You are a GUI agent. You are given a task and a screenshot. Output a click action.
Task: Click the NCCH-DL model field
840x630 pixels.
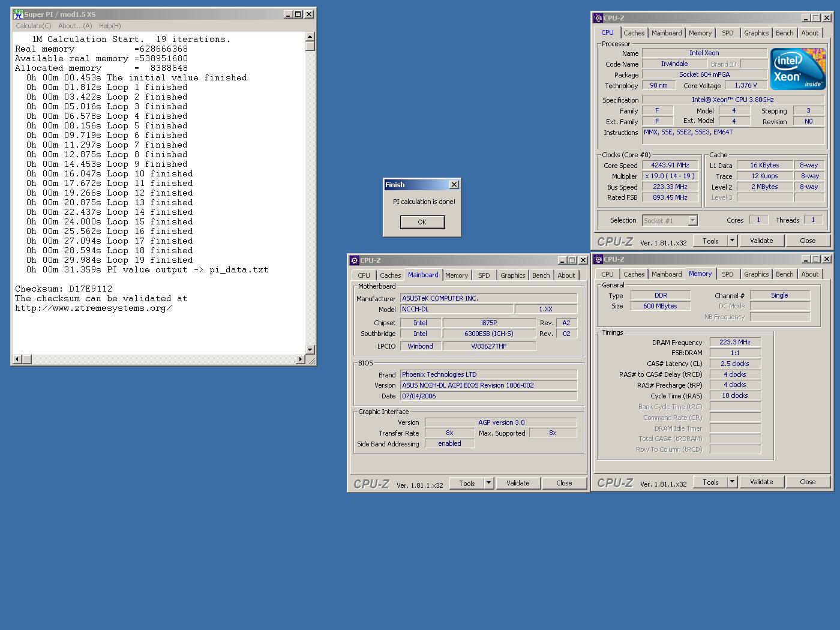point(457,309)
